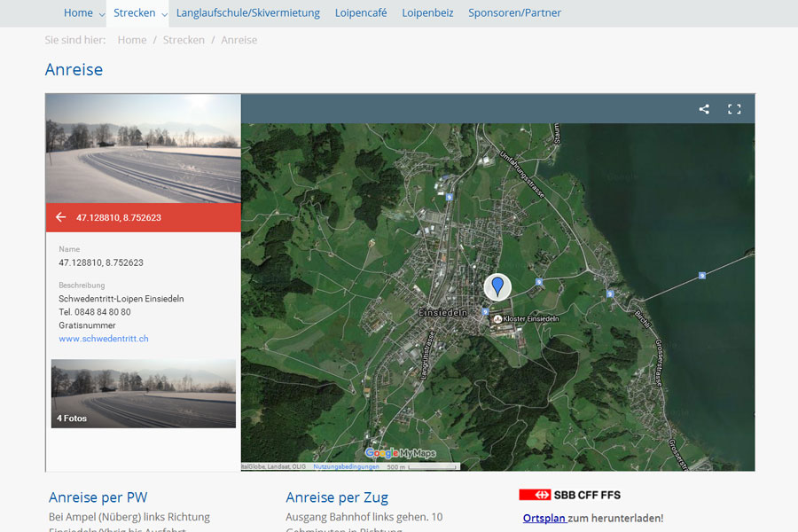This screenshot has width=798, height=532.
Task: Click the Anreise page title
Action: pyautogui.click(x=74, y=69)
